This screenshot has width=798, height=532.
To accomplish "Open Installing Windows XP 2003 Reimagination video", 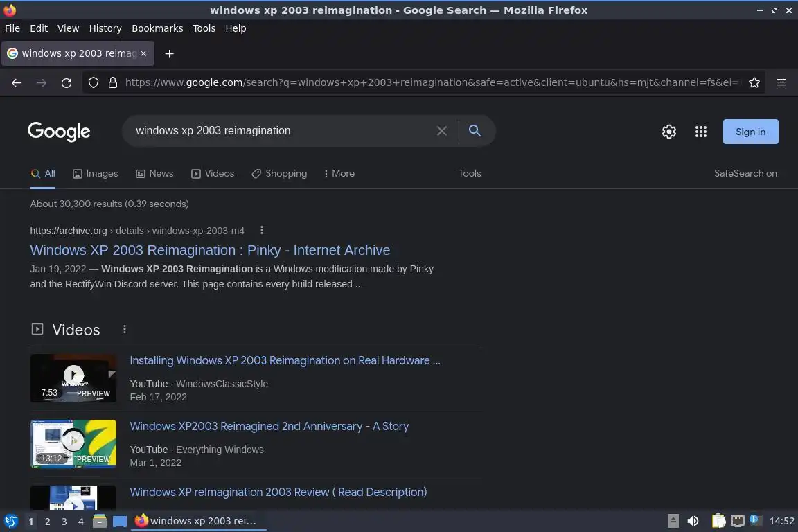I will point(285,360).
